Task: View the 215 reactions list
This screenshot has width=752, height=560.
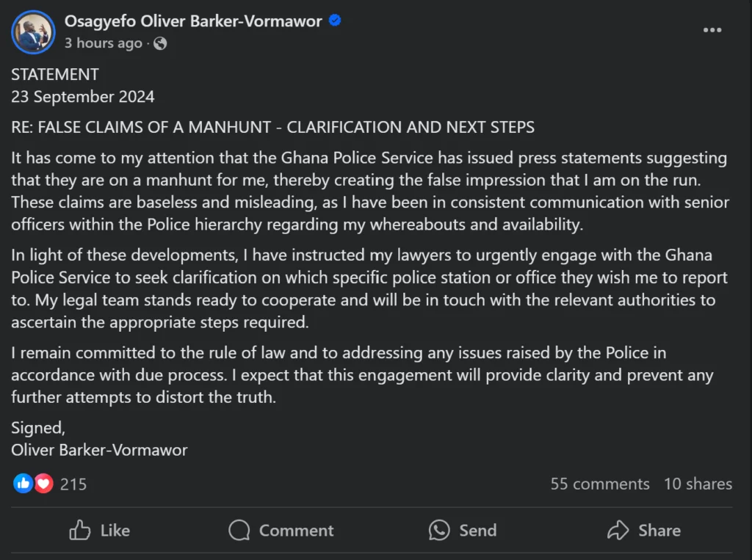Action: click(73, 484)
